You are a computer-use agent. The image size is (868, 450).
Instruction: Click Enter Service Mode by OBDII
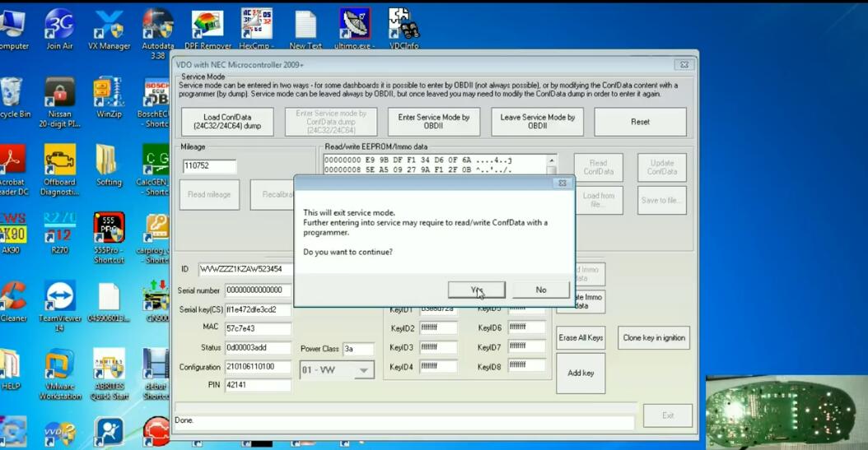point(433,122)
